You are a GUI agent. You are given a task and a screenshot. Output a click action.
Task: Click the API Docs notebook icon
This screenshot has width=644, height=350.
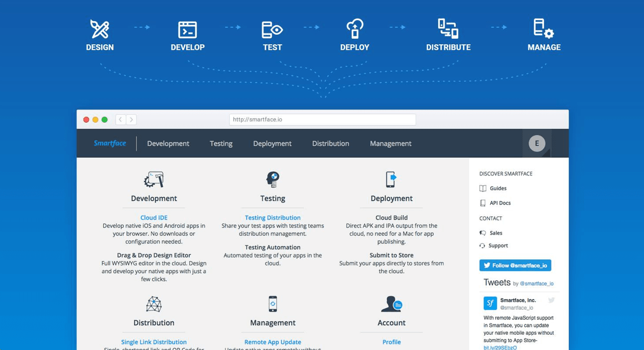tap(483, 203)
